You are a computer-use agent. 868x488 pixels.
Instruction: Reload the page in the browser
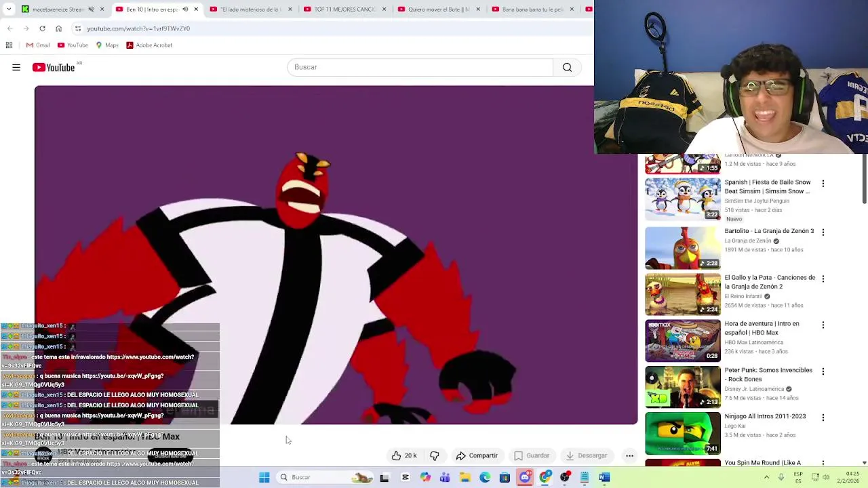pyautogui.click(x=42, y=28)
